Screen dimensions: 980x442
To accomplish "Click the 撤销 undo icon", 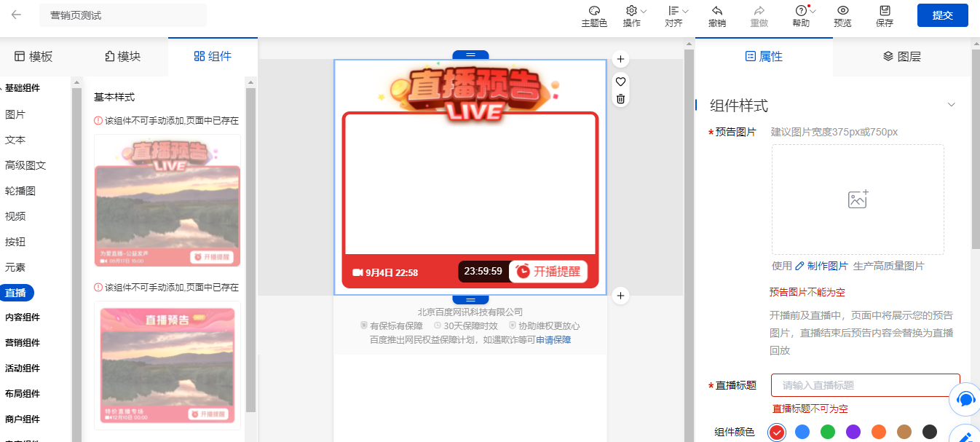I will [x=716, y=11].
